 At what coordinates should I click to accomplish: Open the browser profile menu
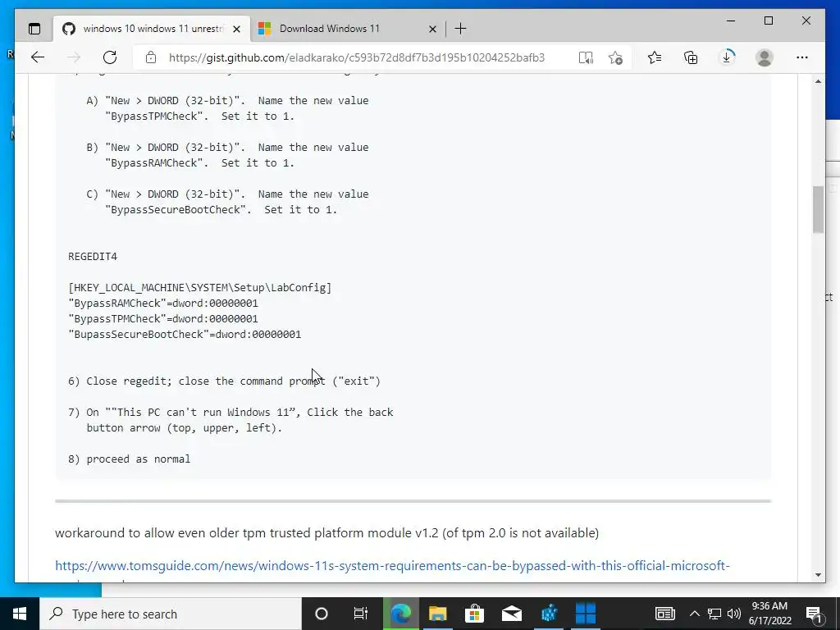(x=765, y=57)
